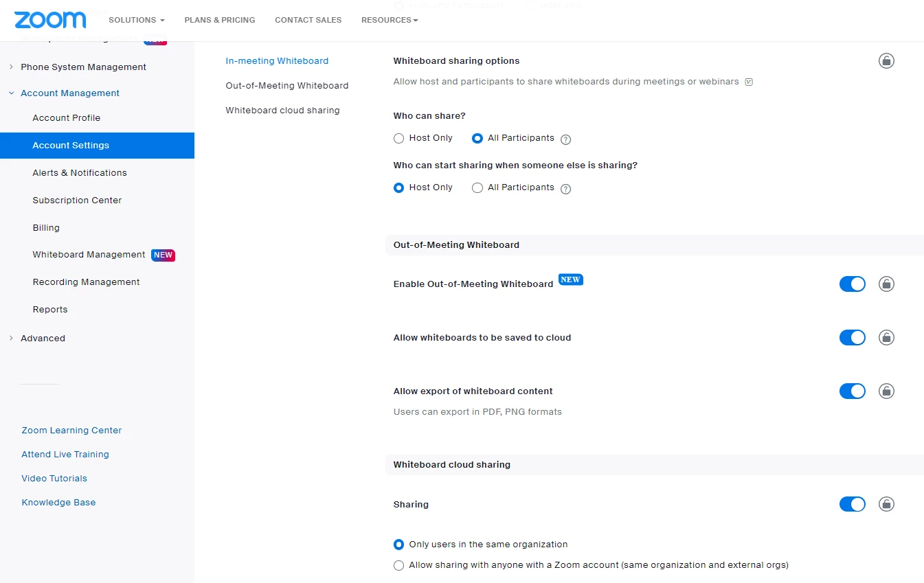Open Attend Live Training link
The width and height of the screenshot is (924, 583).
[x=65, y=455]
